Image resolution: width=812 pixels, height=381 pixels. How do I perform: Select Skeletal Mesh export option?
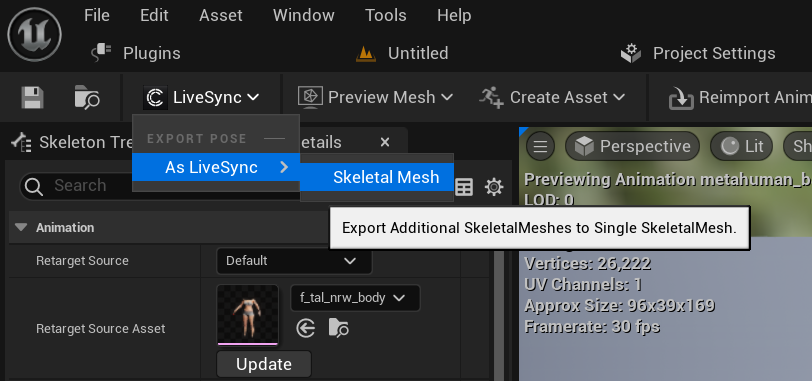pos(377,177)
